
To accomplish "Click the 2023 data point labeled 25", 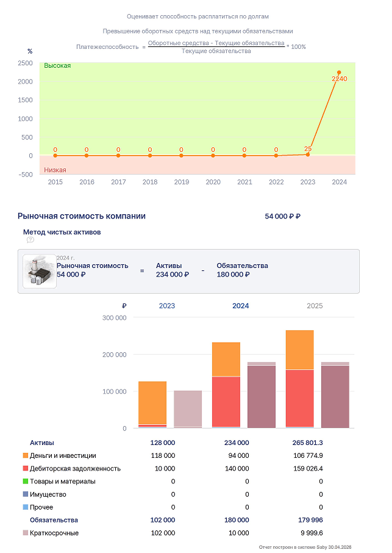I will [x=308, y=154].
